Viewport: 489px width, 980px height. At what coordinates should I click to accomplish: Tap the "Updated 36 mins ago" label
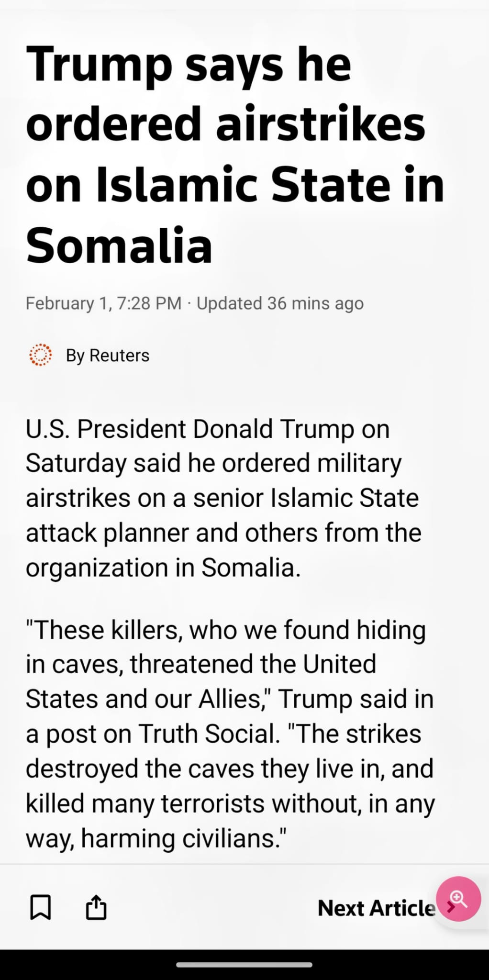tap(280, 303)
